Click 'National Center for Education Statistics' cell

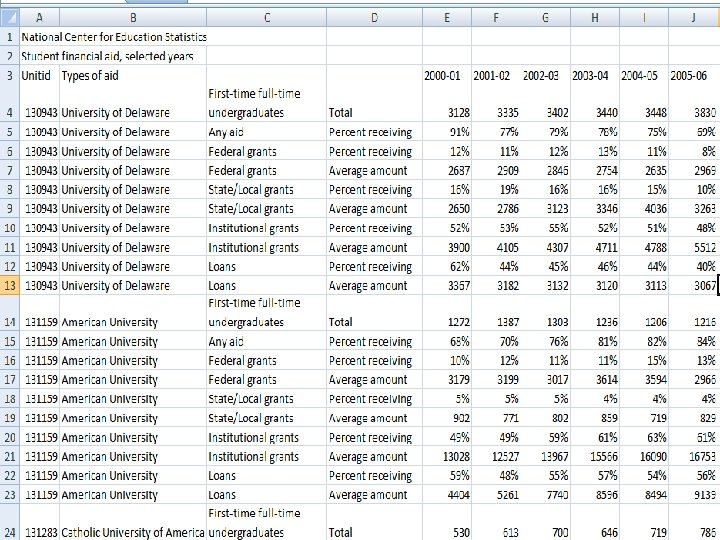pyautogui.click(x=114, y=37)
